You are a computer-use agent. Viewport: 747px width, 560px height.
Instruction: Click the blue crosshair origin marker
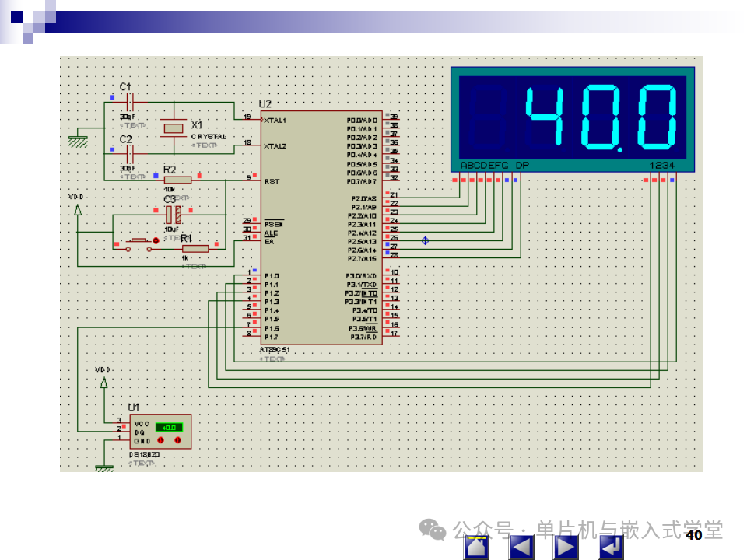425,241
